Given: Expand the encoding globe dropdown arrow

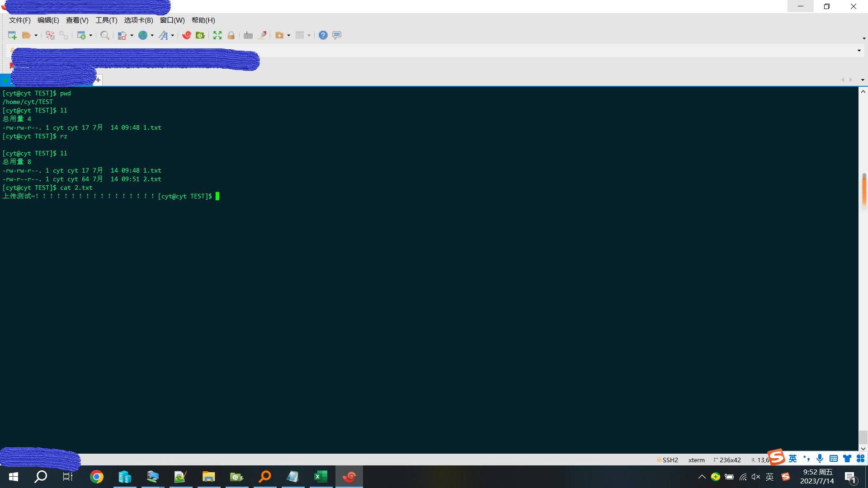Looking at the screenshot, I should [152, 35].
